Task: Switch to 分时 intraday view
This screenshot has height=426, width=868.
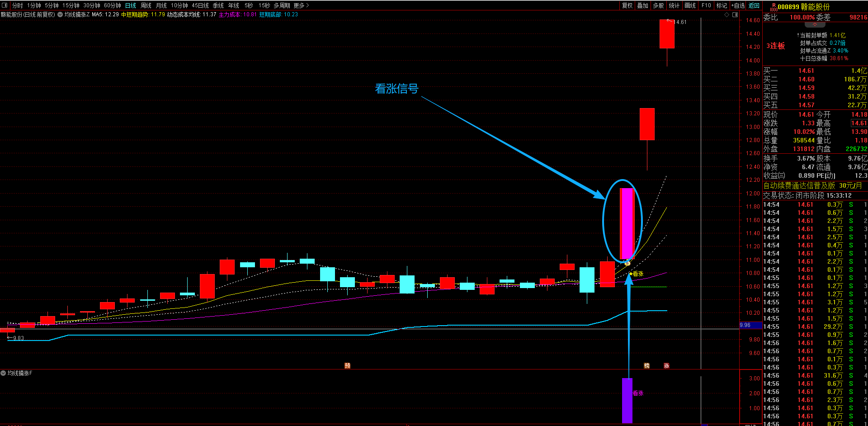Action: pos(18,5)
